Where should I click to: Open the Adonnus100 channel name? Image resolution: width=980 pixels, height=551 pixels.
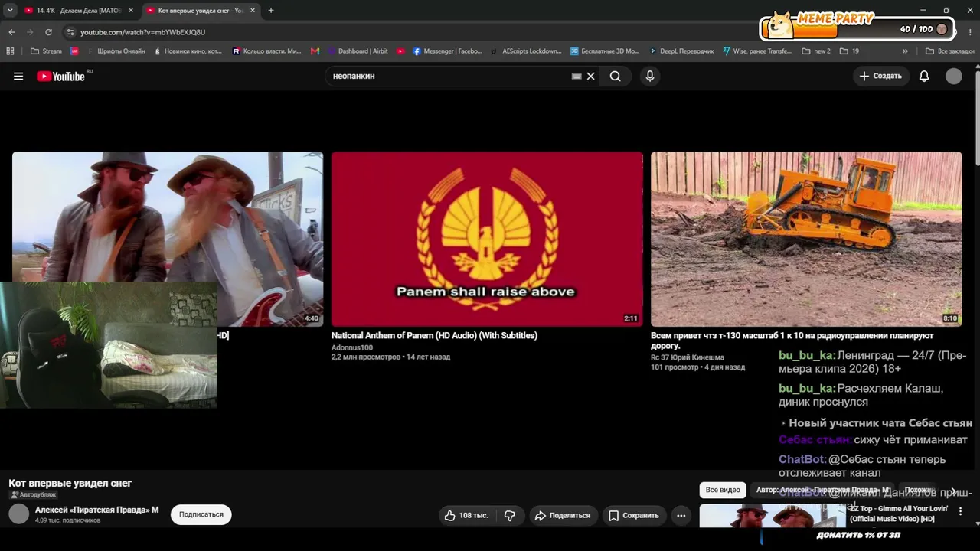pyautogui.click(x=352, y=347)
